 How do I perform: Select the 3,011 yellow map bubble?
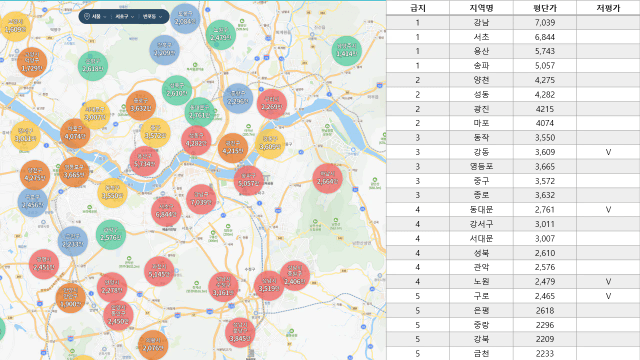coord(25,136)
